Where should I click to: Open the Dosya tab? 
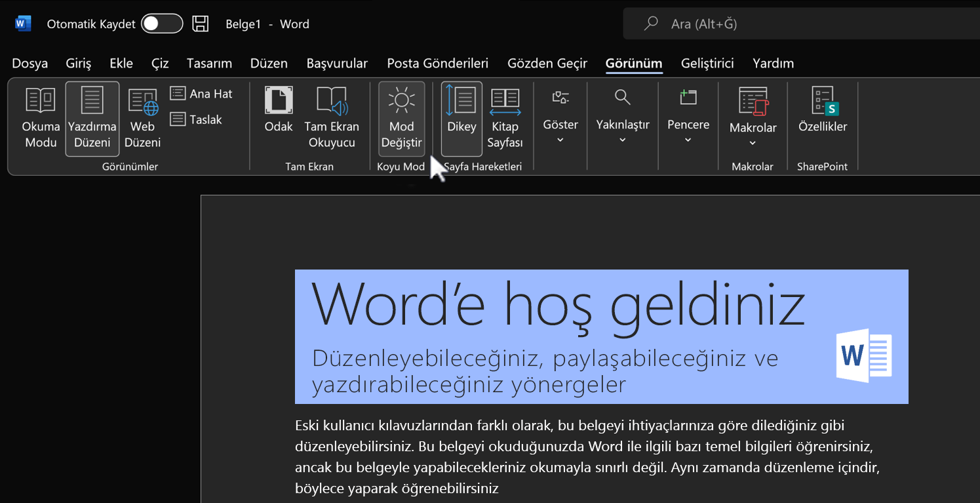click(30, 64)
